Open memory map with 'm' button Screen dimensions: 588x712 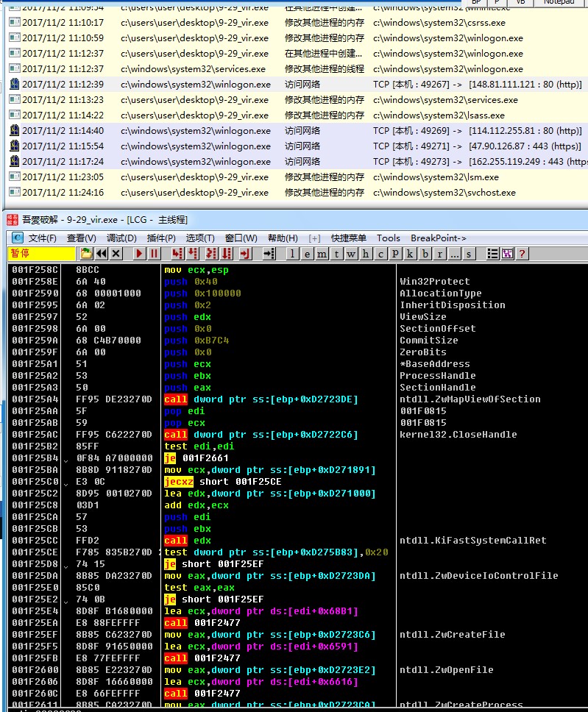(x=322, y=254)
